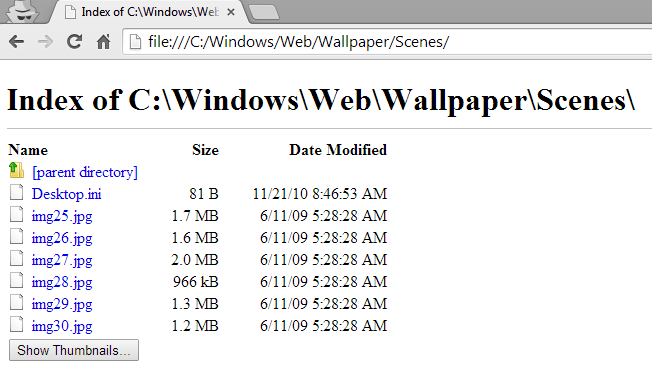Go to the Home page
The height and width of the screenshot is (388, 652).
104,42
